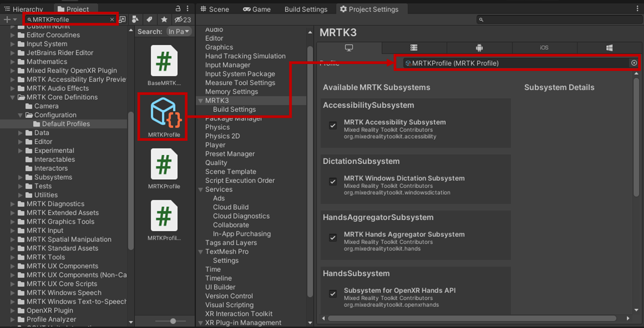Click scroll-down arrow of MRTK3 panel
Screen dimensions: 644x328
636,310
